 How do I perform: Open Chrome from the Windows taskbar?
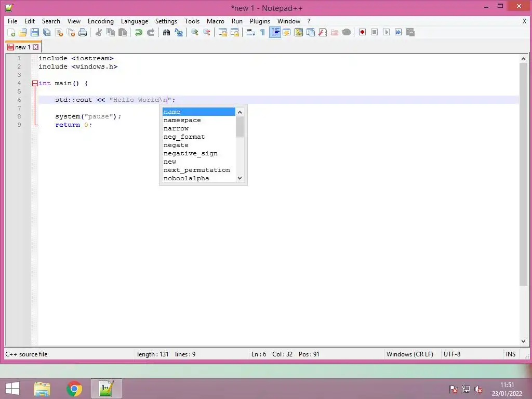tap(74, 389)
